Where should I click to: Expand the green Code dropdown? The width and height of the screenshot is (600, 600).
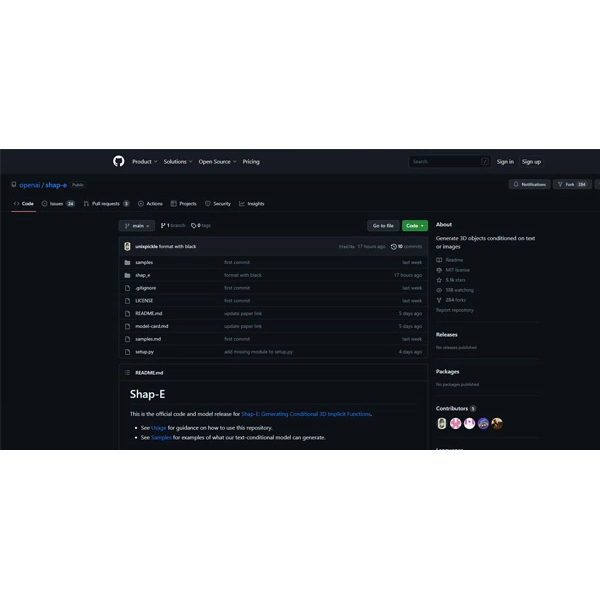pyautogui.click(x=414, y=226)
